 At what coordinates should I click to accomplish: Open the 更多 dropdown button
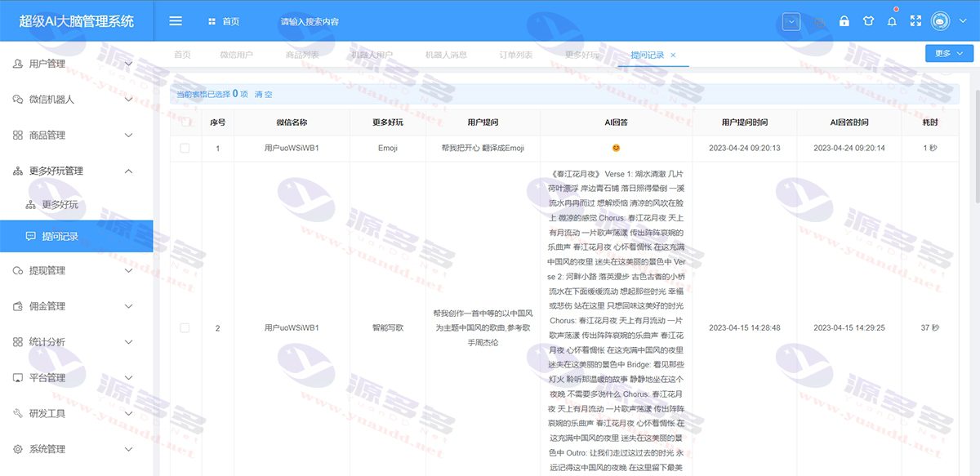[x=949, y=54]
